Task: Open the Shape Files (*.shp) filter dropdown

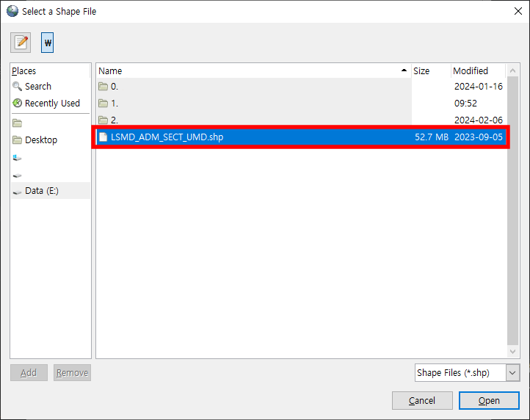Action: [x=467, y=373]
